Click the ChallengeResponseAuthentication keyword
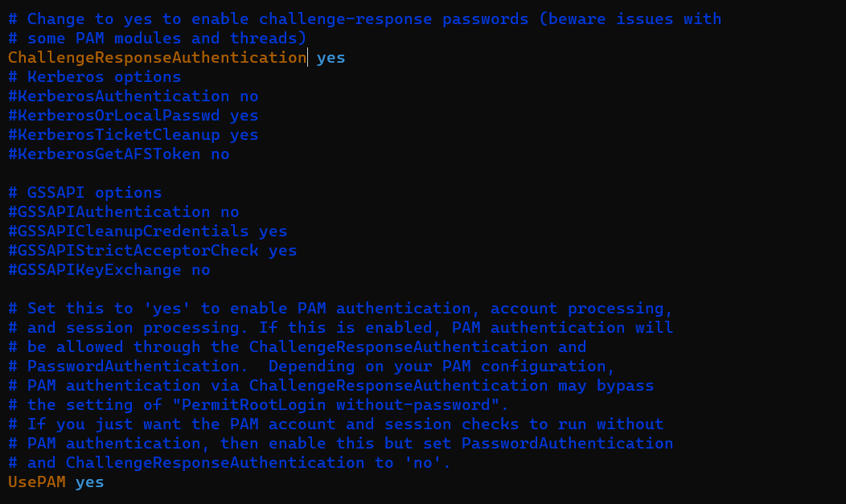Screen dimensions: 846x504 point(157,58)
